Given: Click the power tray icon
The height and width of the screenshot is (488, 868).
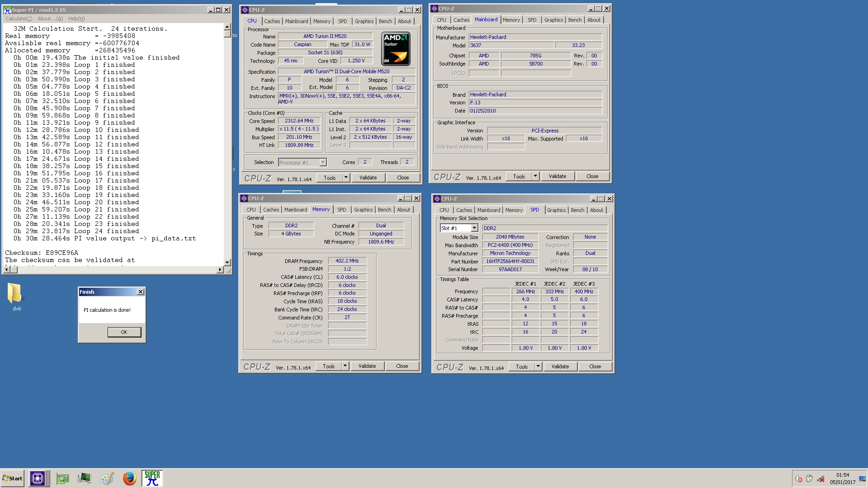Looking at the screenshot, I should (x=809, y=479).
